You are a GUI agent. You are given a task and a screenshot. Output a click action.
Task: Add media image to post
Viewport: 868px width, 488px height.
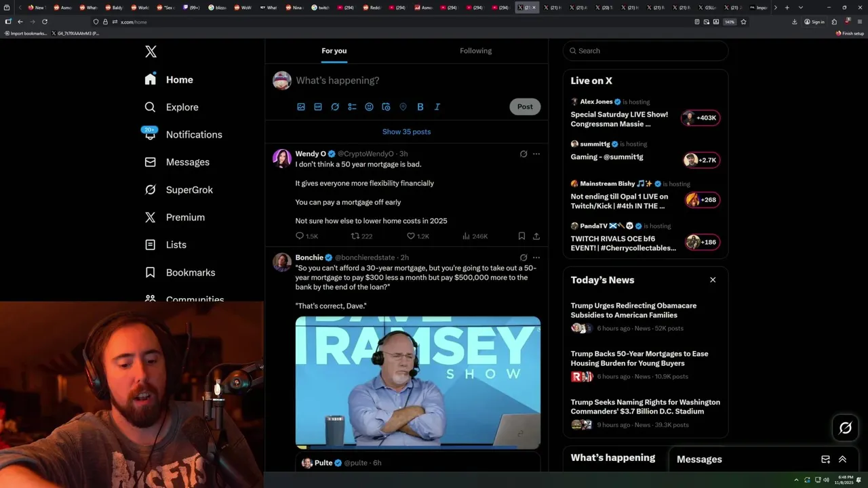[301, 107]
